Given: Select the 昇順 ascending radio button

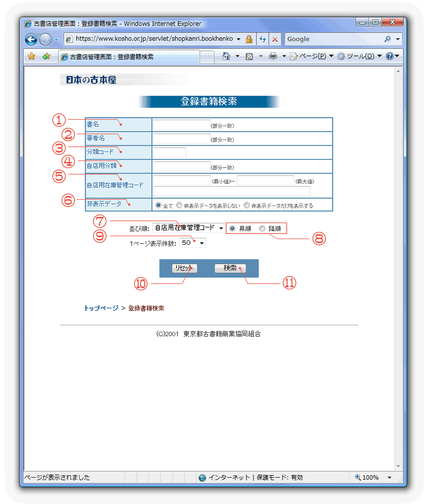Looking at the screenshot, I should tap(232, 228).
